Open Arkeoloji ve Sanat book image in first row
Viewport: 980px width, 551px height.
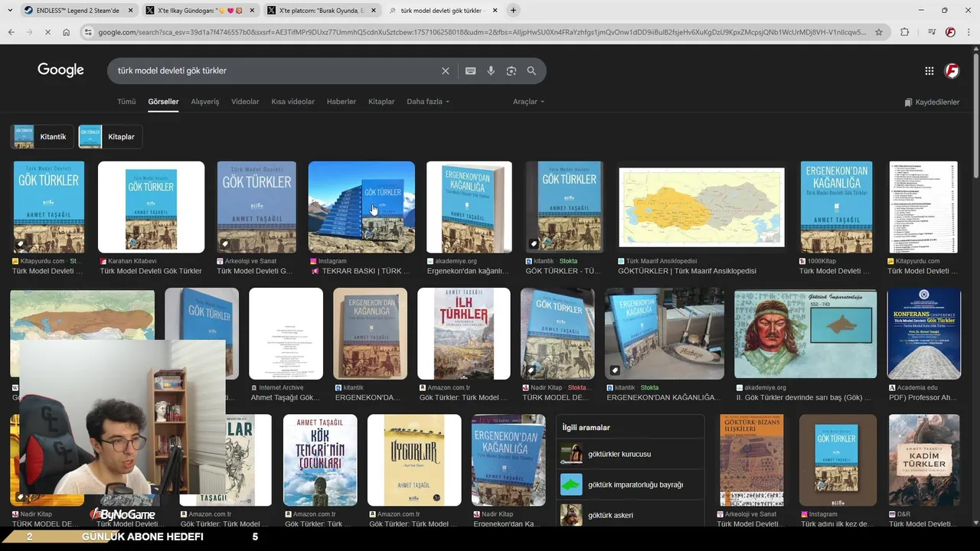tap(256, 207)
